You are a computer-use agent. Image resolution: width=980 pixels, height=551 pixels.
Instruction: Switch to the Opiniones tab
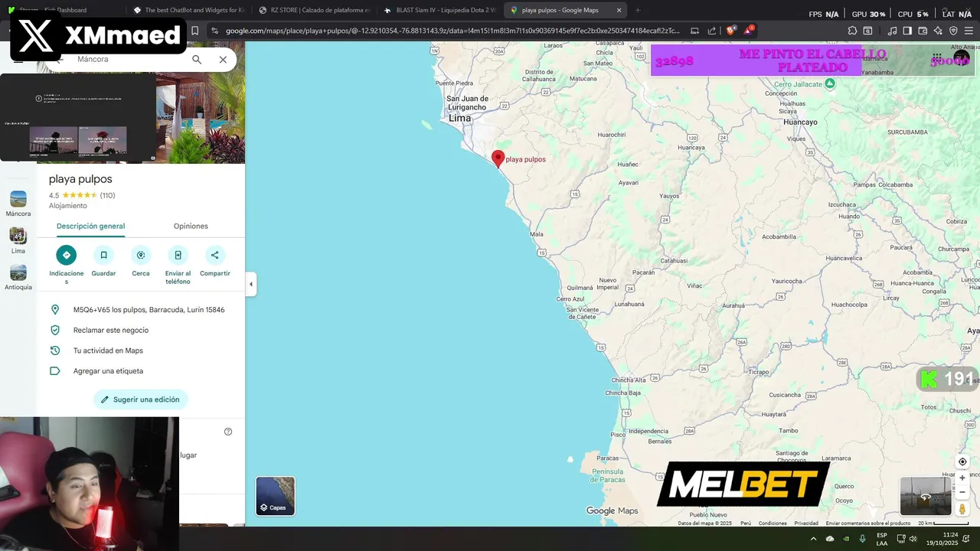(191, 226)
